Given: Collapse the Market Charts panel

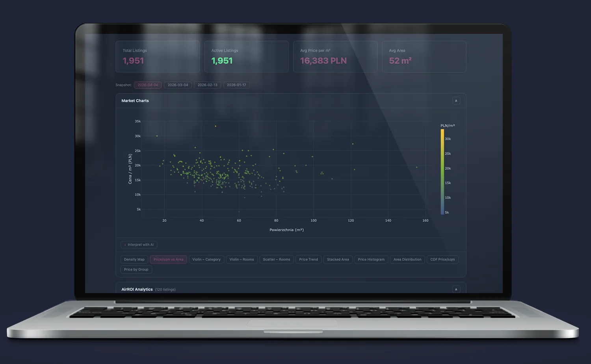Looking at the screenshot, I should pyautogui.click(x=456, y=100).
